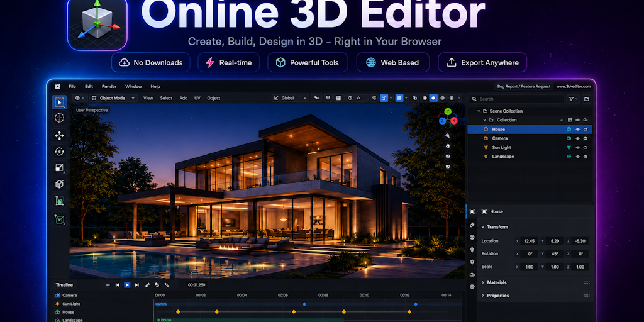The width and height of the screenshot is (644, 322).
Task: Select the Scale tool in left toolbar
Action: point(60,167)
